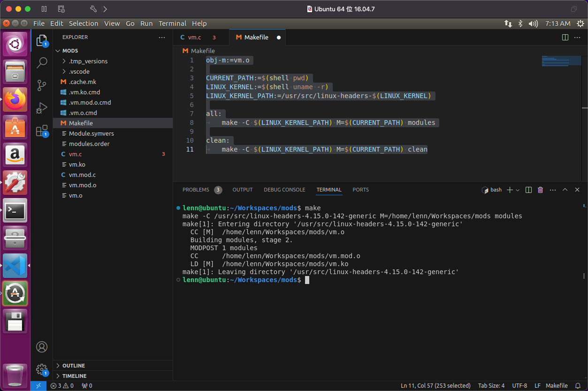Click the Makefile tab unsaved dot
Viewport: 588px width, 391px height.
tap(279, 37)
